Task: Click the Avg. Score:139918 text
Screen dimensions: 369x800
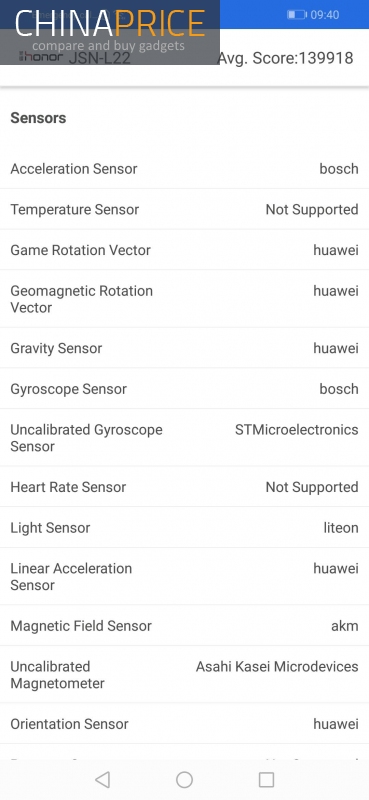Action: (x=287, y=58)
